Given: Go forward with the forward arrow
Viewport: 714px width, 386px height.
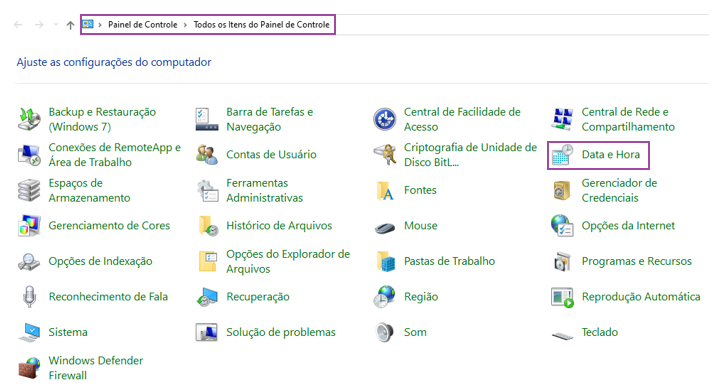Looking at the screenshot, I should pos(39,25).
